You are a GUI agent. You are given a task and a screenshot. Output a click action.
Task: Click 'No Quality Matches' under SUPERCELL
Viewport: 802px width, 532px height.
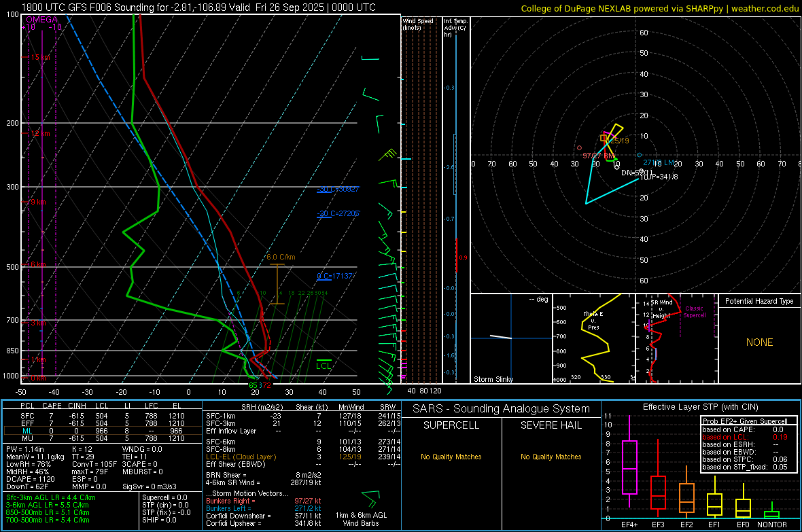(x=451, y=457)
